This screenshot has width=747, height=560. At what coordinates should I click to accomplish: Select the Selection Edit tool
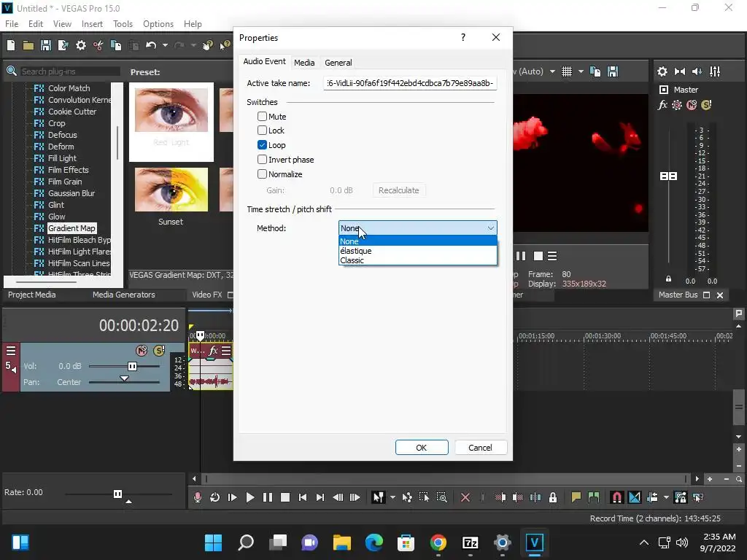click(x=424, y=497)
